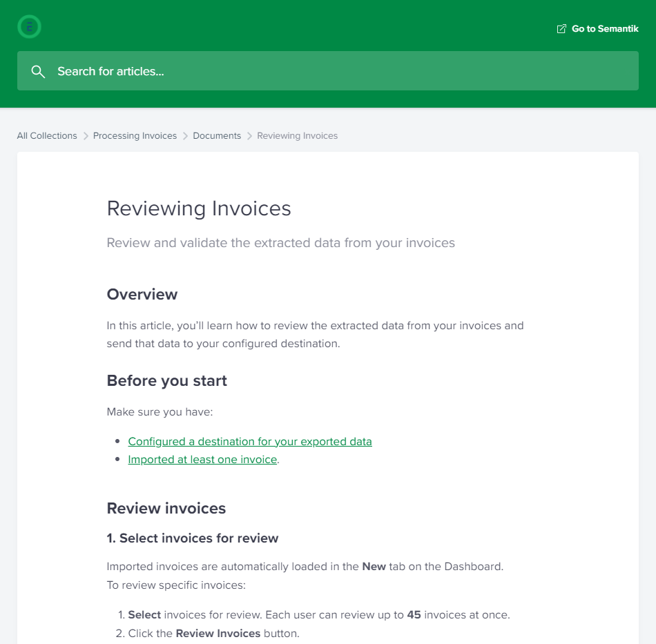
Task: Click the "Overview" section heading
Action: (142, 295)
